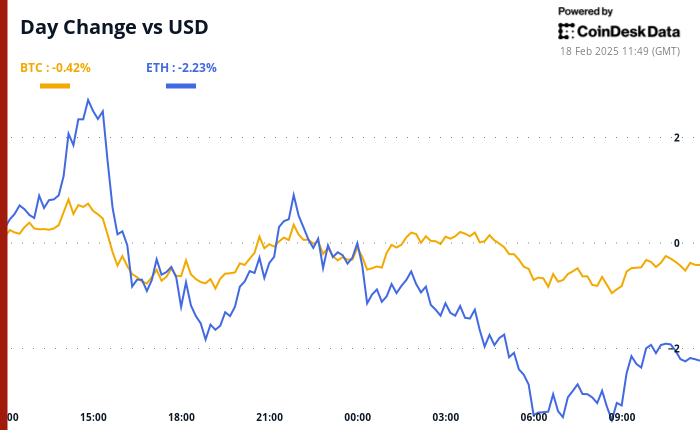Click the Powered by text
This screenshot has width=700, height=430.
click(585, 11)
